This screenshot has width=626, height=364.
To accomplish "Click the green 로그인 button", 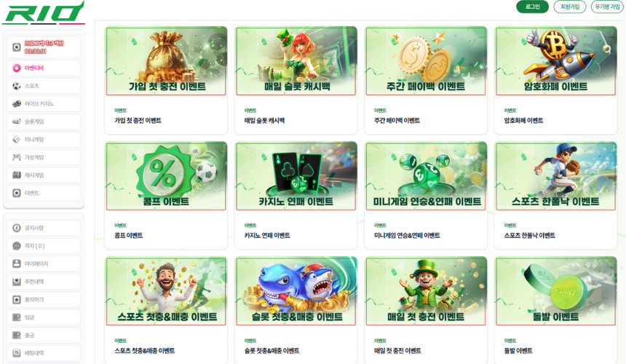I will (x=532, y=7).
